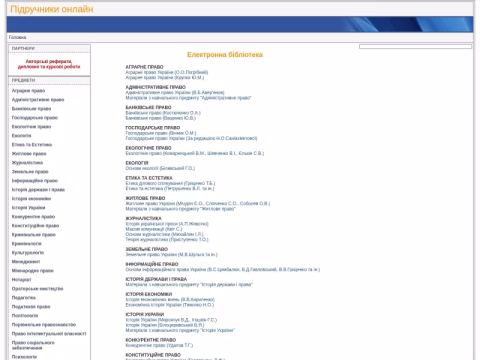Open Основи інформаційного права України link
Screen dimensions: 480x360
(x=223, y=270)
